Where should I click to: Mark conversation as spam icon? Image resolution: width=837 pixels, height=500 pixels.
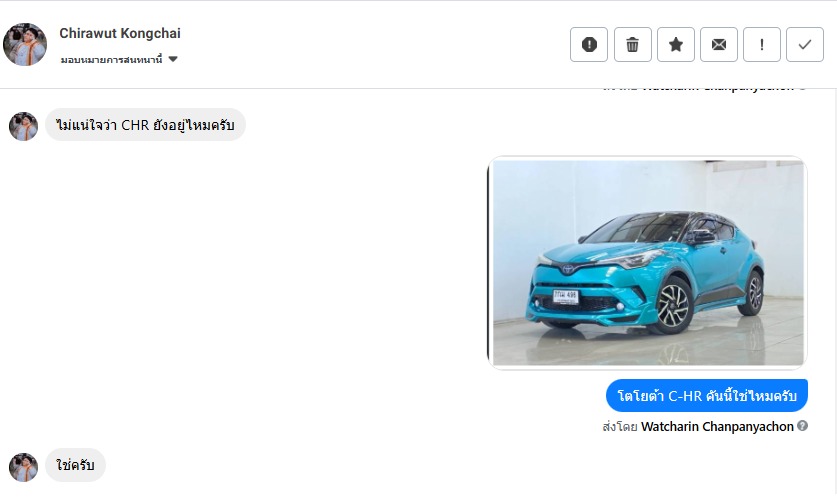[589, 44]
